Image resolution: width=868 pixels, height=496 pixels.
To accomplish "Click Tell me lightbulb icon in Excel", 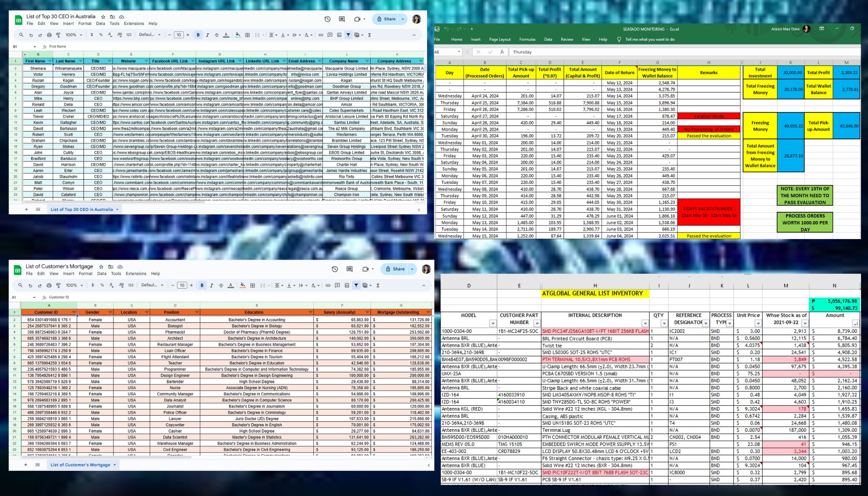I will pos(619,39).
